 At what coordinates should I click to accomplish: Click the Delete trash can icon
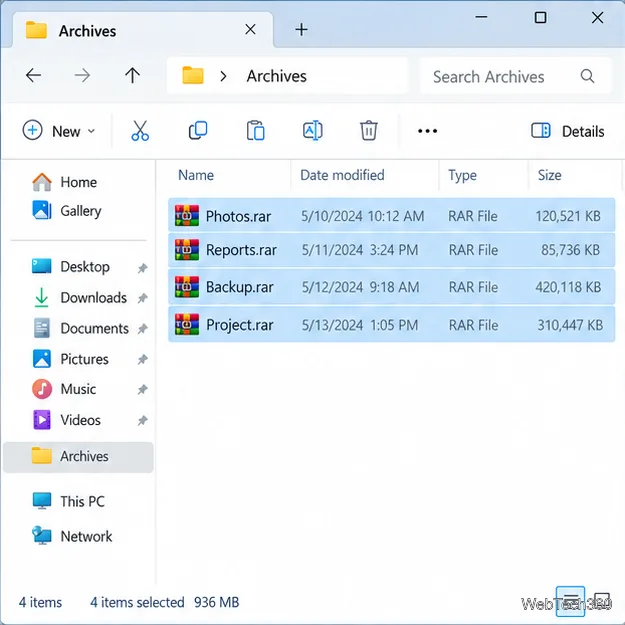click(x=369, y=131)
